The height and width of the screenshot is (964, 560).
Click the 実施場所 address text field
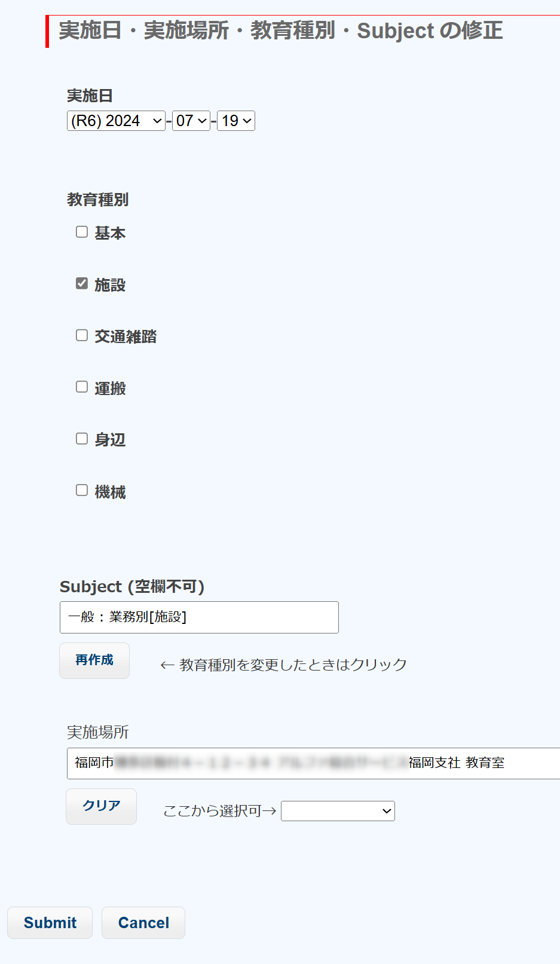coord(313,763)
